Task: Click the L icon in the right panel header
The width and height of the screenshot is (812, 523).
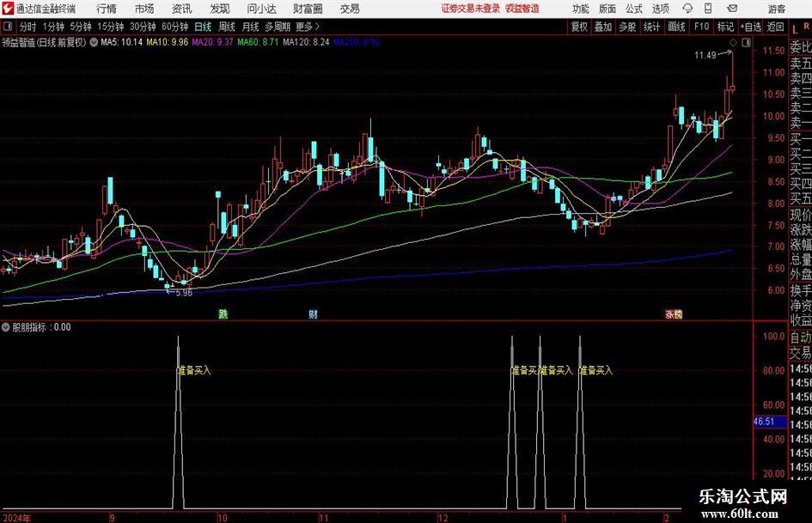Action: pyautogui.click(x=795, y=29)
